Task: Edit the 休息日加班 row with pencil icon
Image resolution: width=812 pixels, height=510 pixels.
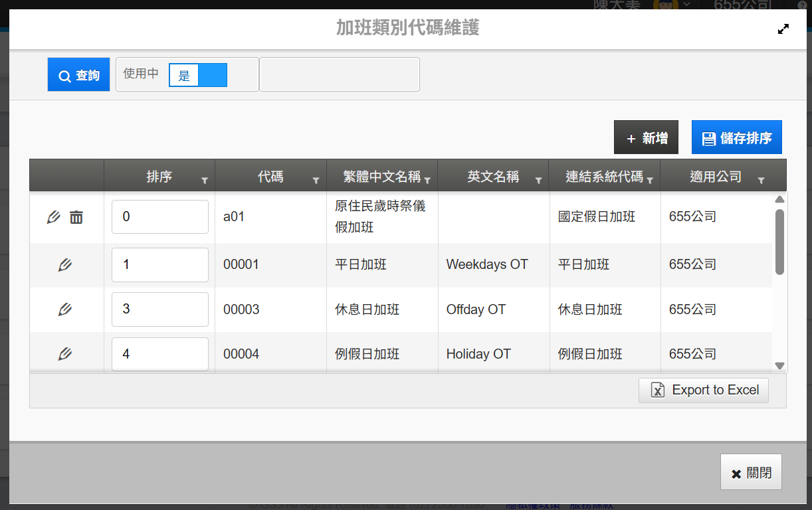Action: (65, 309)
